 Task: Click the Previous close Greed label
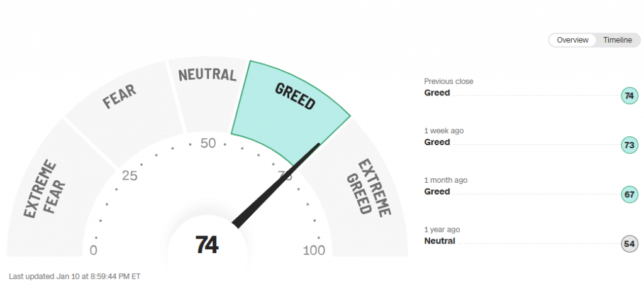pos(437,93)
